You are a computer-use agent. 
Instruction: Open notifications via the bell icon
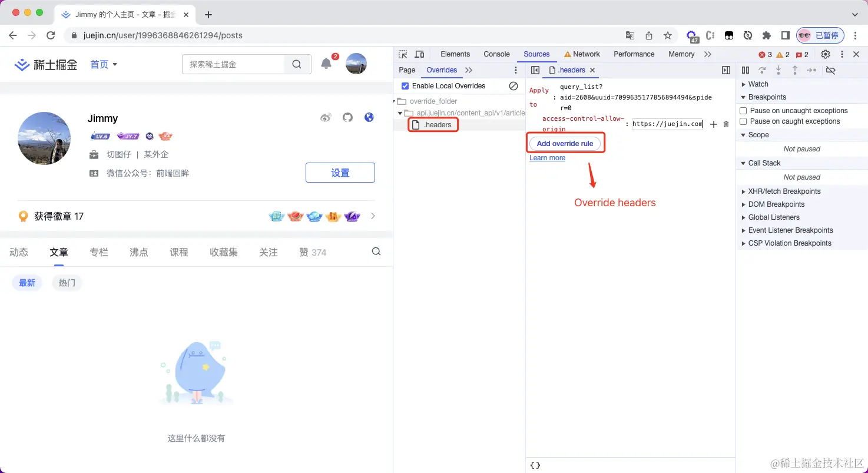(x=326, y=64)
